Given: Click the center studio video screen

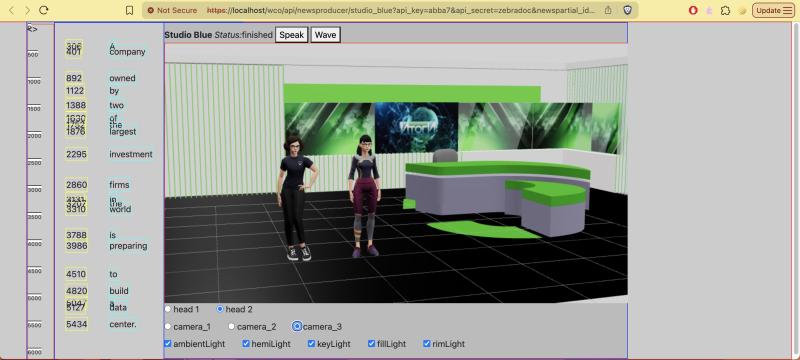Looking at the screenshot, I should [x=416, y=127].
